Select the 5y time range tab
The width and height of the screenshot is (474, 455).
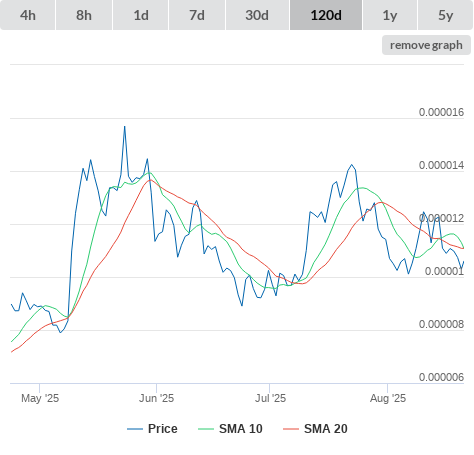[446, 15]
